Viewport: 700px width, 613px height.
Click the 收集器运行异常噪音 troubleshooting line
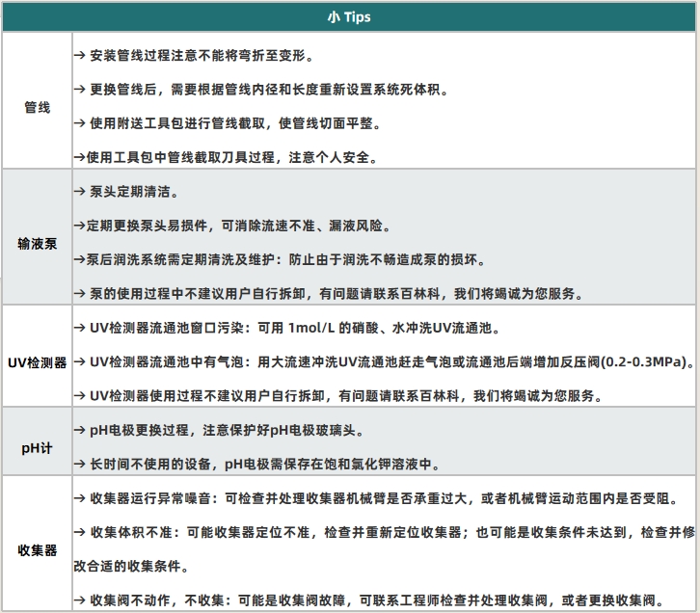pyautogui.click(x=386, y=498)
